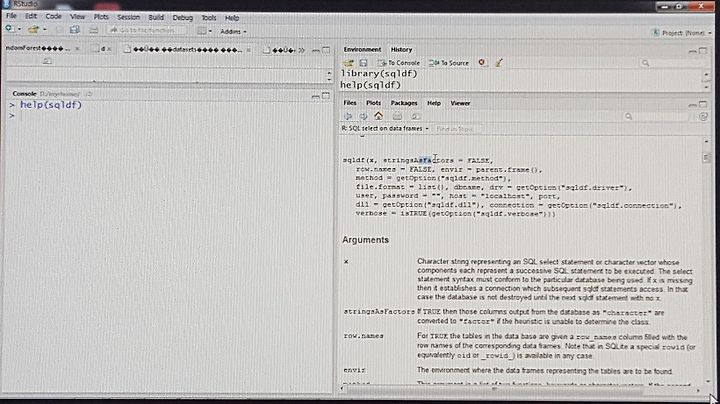The height and width of the screenshot is (404, 720).
Task: Click the Print icon in main toolbar
Action: pyautogui.click(x=94, y=30)
